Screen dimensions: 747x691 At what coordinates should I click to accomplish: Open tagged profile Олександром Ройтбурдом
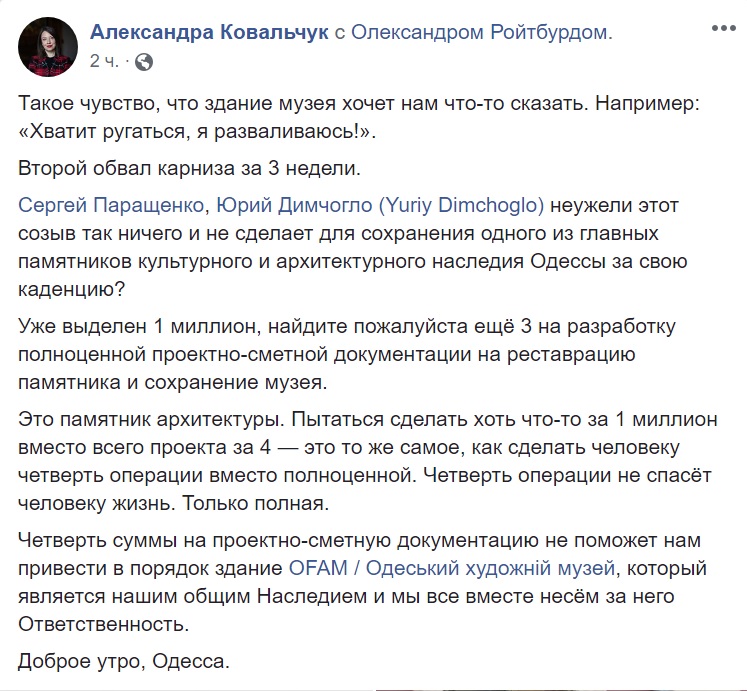(479, 32)
